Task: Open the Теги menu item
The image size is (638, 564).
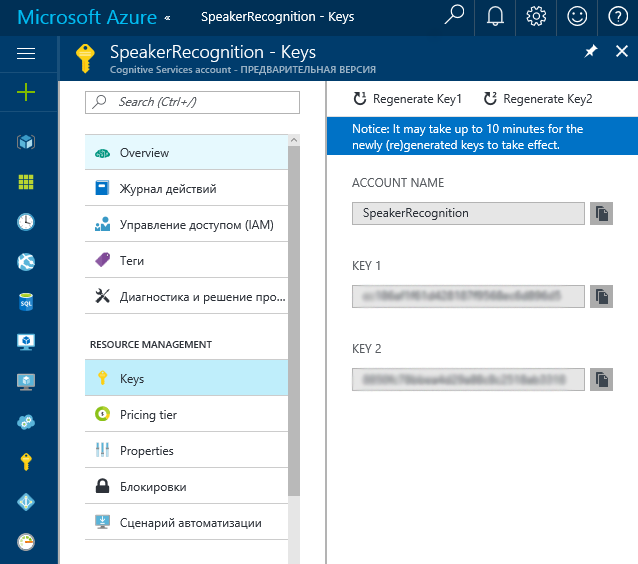Action: [186, 260]
